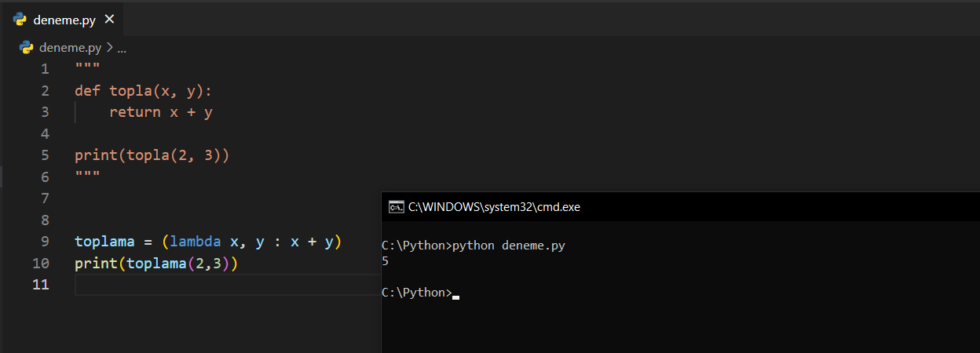Click line number 1 in the gutter
The height and width of the screenshot is (353, 980).
click(x=45, y=68)
